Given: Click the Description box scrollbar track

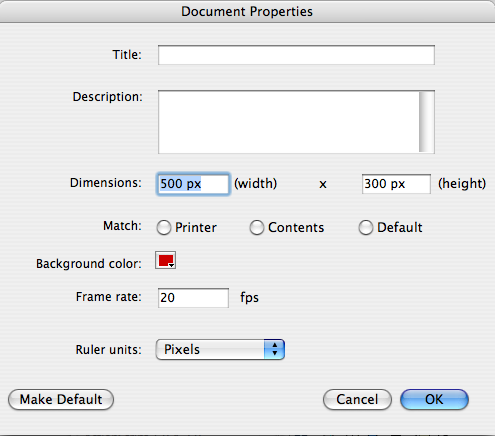Looking at the screenshot, I should click(427, 122).
